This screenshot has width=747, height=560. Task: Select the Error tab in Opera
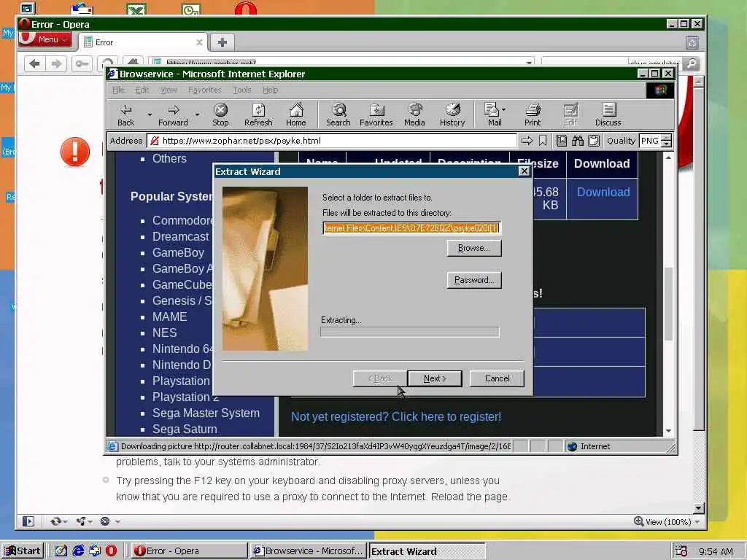pyautogui.click(x=143, y=42)
